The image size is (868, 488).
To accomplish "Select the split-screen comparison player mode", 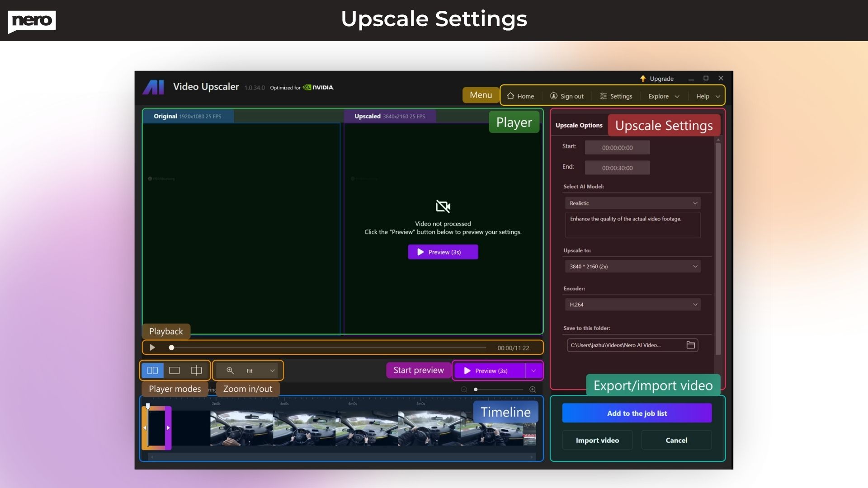I will pyautogui.click(x=196, y=370).
